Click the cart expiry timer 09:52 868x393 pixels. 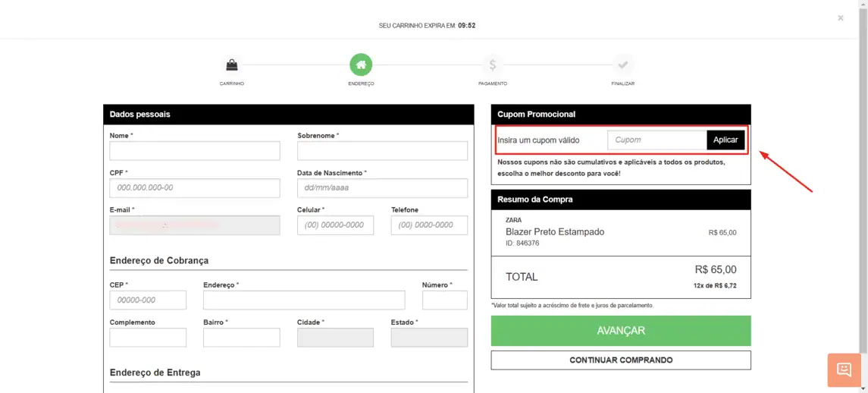tap(467, 26)
